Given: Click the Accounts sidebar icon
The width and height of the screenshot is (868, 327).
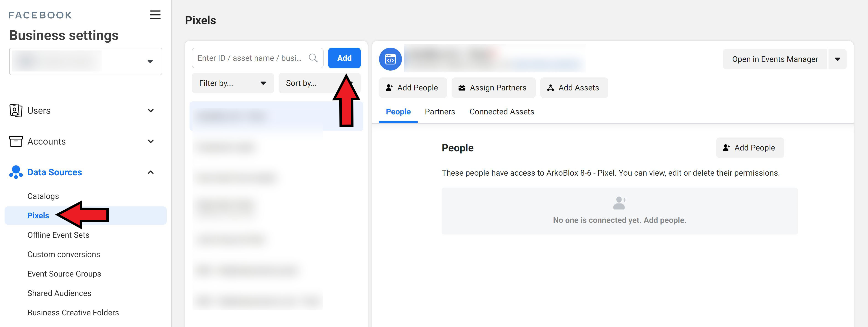Looking at the screenshot, I should [x=15, y=141].
